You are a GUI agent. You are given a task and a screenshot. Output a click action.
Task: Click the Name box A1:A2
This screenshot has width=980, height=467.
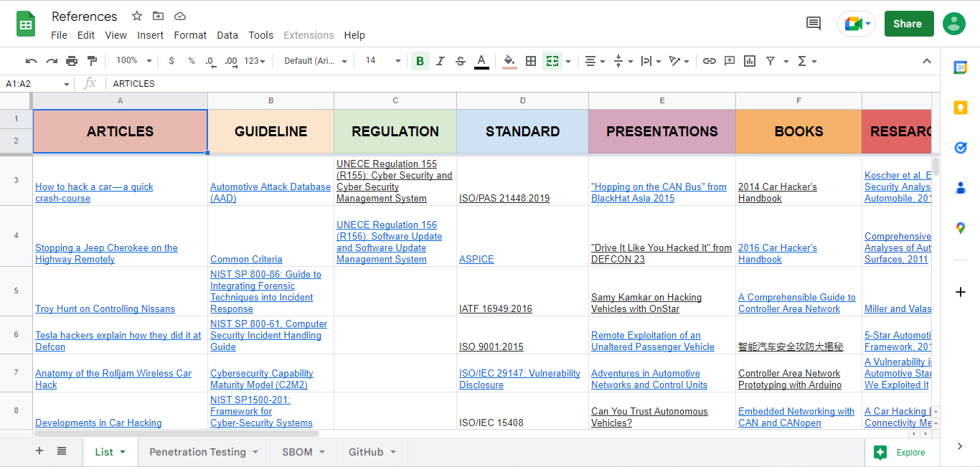click(37, 84)
